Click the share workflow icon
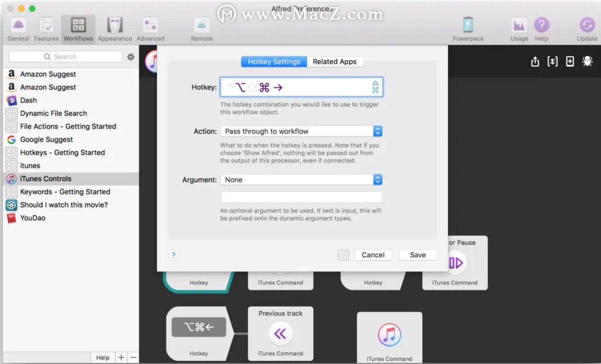Viewport: 601px width, 364px height. coord(535,61)
